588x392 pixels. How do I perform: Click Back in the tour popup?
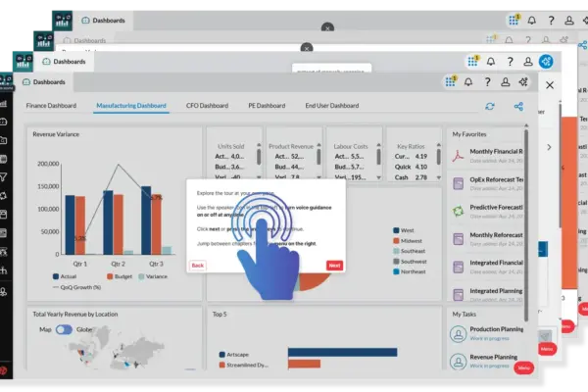click(x=198, y=266)
